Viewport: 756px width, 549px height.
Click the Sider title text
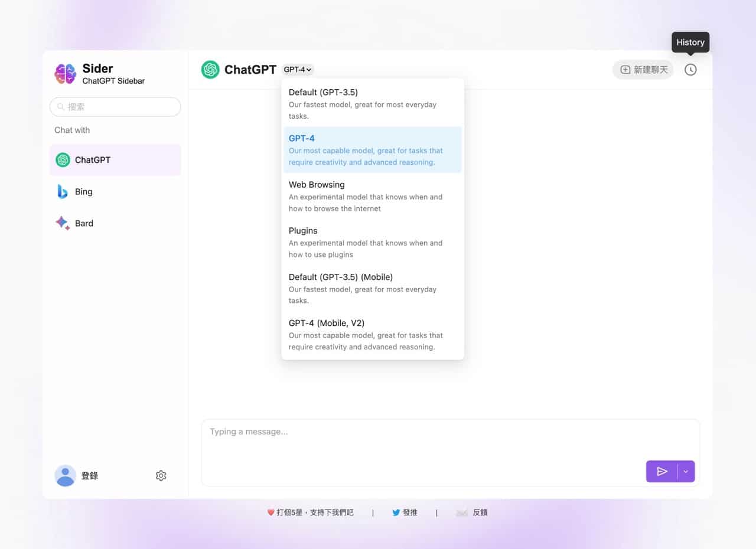coord(97,68)
